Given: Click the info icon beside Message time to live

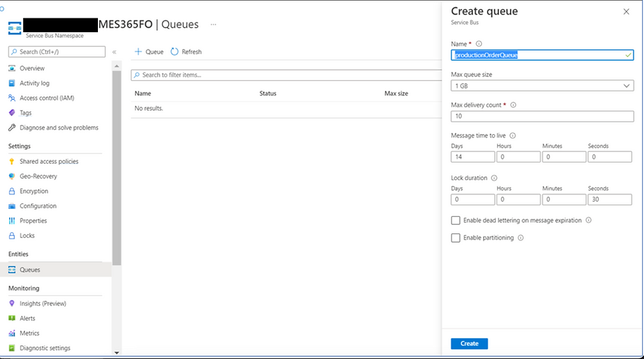Looking at the screenshot, I should coord(513,135).
